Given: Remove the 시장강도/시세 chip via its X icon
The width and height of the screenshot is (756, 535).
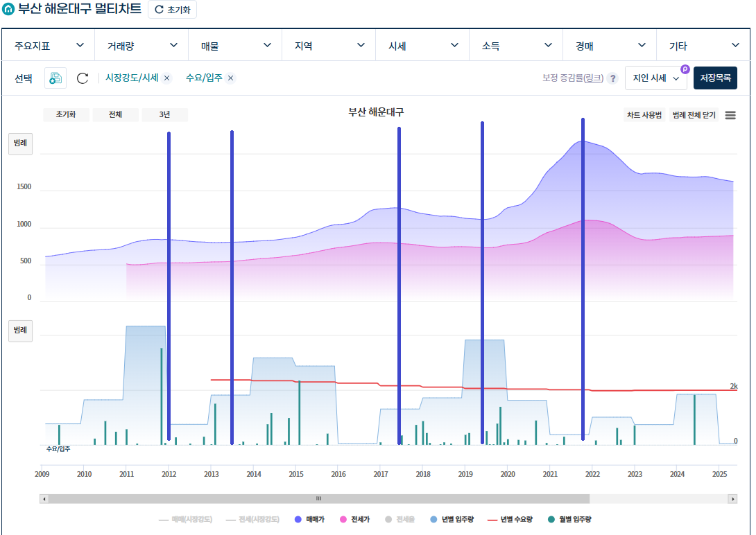Looking at the screenshot, I should click(166, 78).
